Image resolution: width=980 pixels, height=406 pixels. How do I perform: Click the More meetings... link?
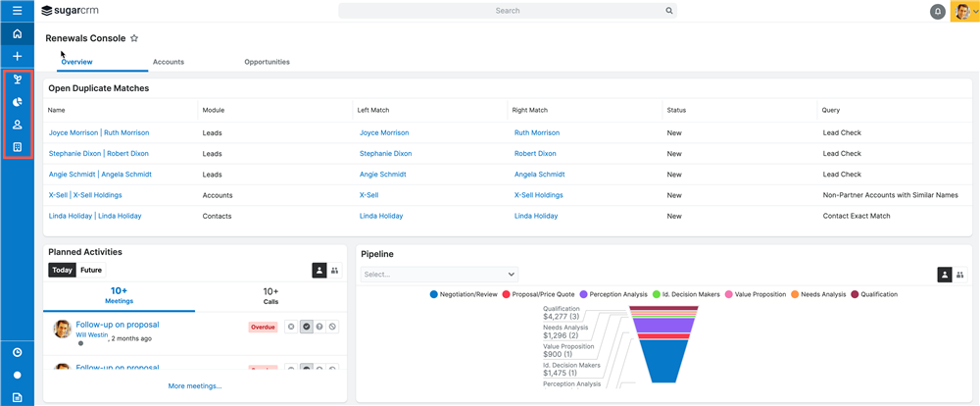click(195, 385)
